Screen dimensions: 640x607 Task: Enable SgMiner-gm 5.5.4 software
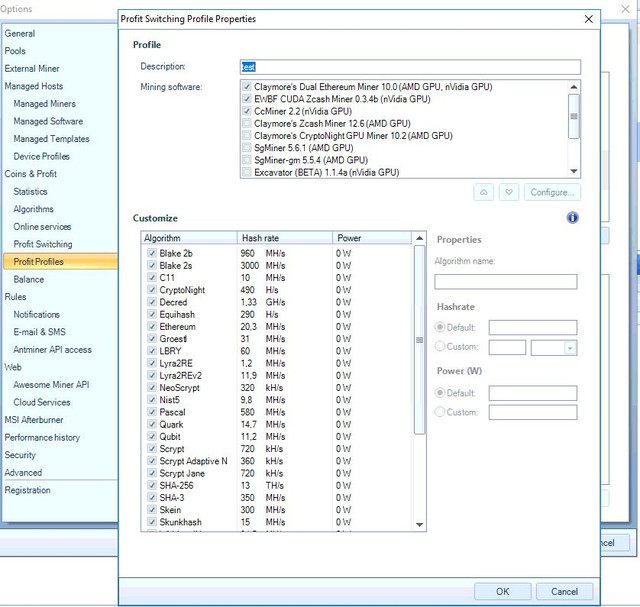point(247,160)
